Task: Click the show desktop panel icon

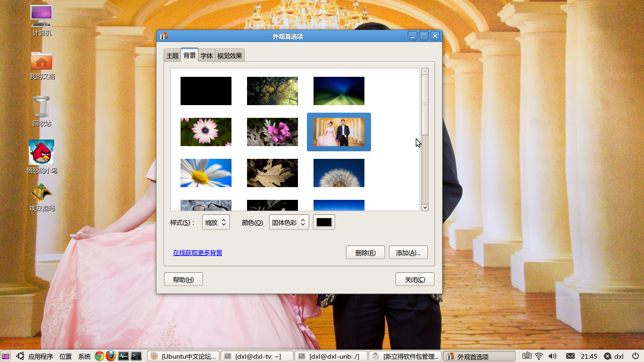Action: pyautogui.click(x=6, y=356)
